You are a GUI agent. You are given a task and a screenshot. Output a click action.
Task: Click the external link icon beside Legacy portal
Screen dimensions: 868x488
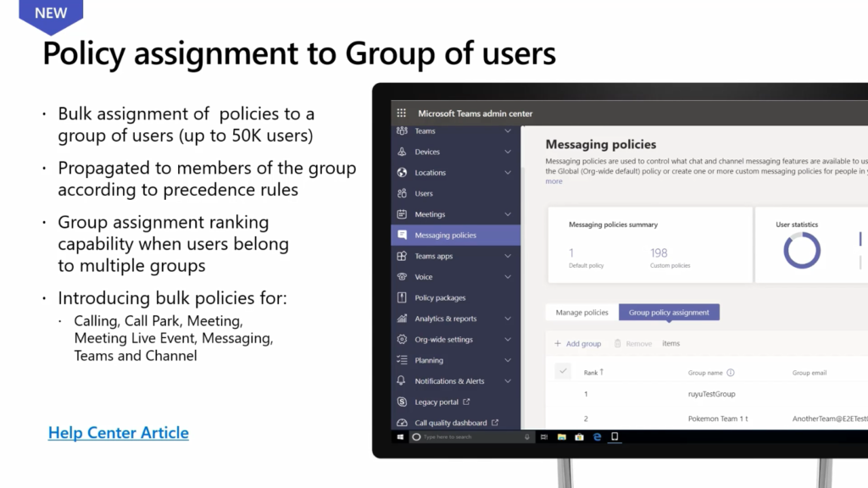coord(466,402)
